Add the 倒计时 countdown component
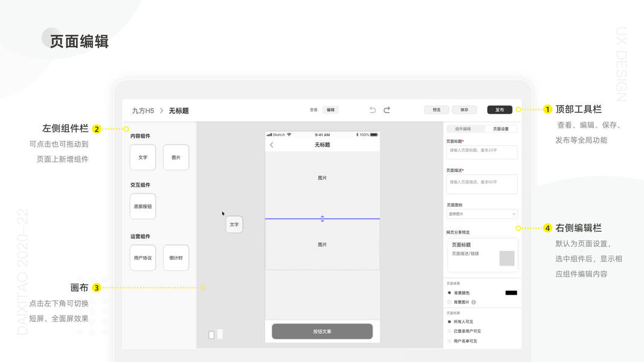This screenshot has width=644, height=362. pyautogui.click(x=176, y=258)
